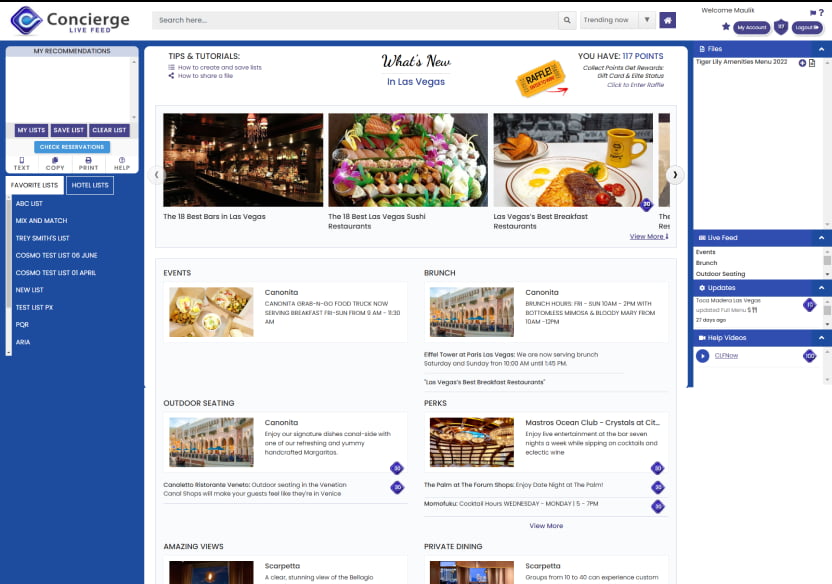Open the MIX AND MATCH list
This screenshot has width=832, height=584.
click(x=41, y=221)
